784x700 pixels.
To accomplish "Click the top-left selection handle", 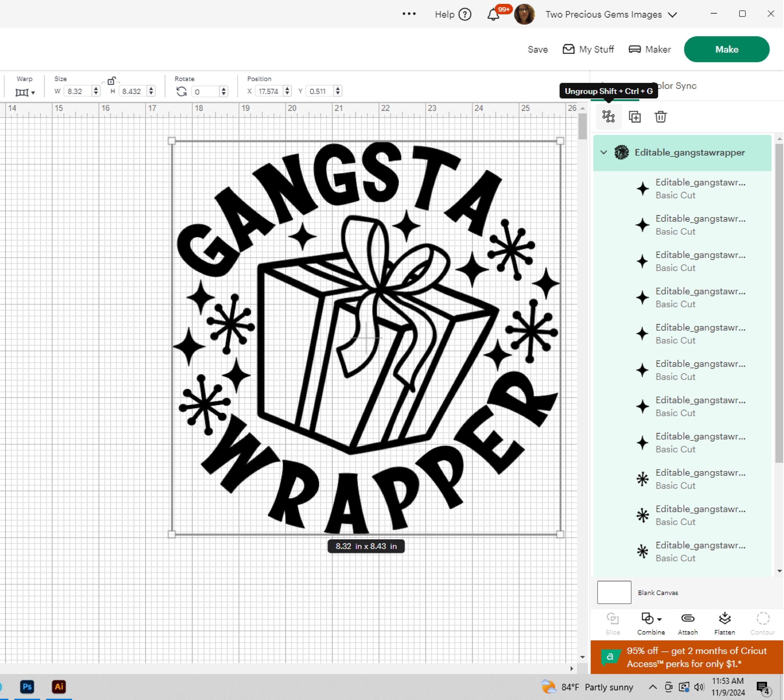I will [x=172, y=141].
